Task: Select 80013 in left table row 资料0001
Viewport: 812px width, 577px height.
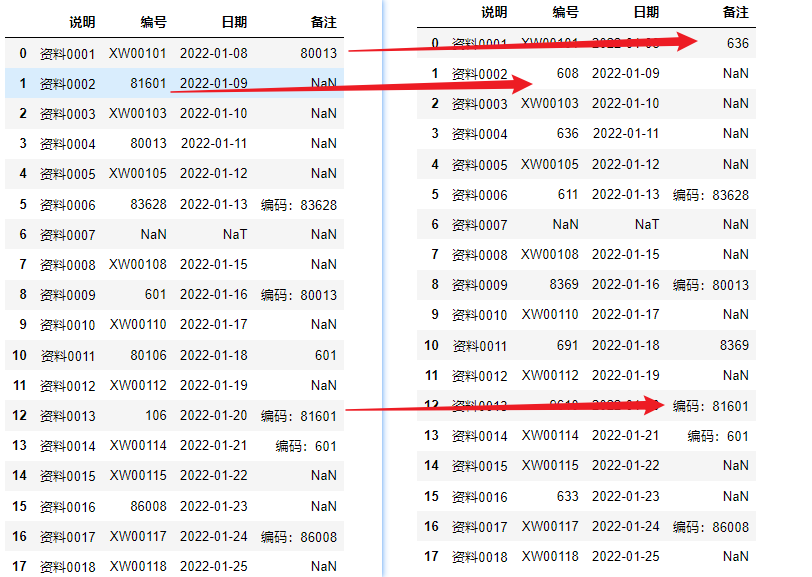Action: 318,53
